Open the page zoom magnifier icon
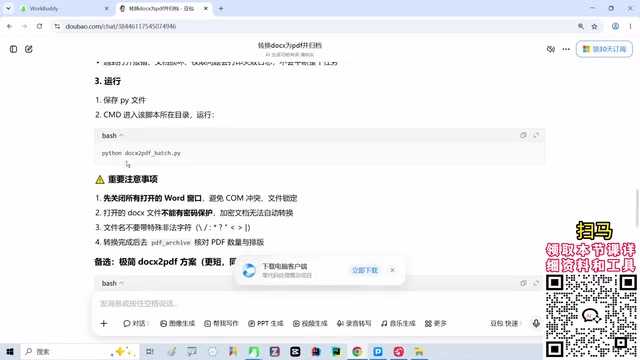This screenshot has height=360, width=640. point(580,26)
